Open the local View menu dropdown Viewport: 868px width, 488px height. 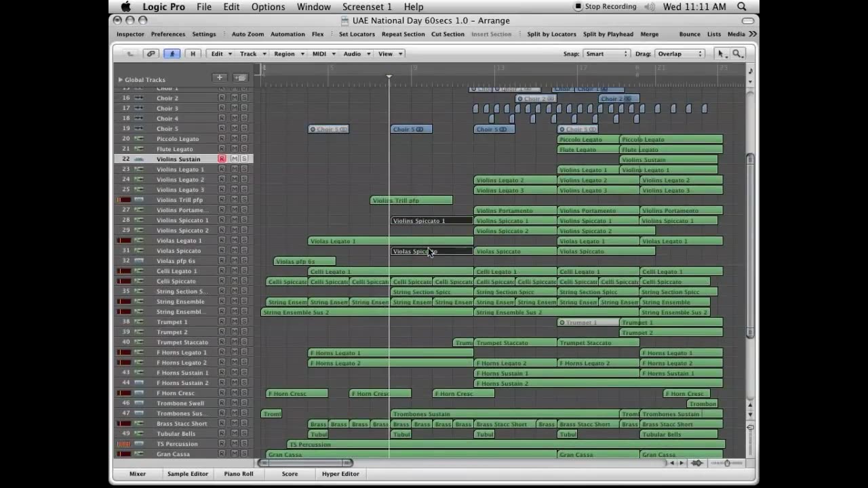pyautogui.click(x=390, y=54)
